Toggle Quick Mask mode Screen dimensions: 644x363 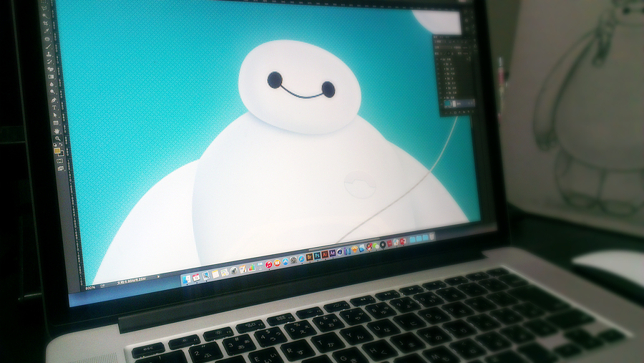point(59,161)
